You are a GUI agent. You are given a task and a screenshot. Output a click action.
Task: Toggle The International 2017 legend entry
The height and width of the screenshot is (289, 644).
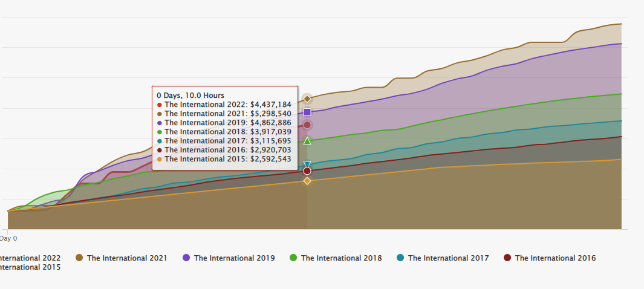[x=443, y=258]
